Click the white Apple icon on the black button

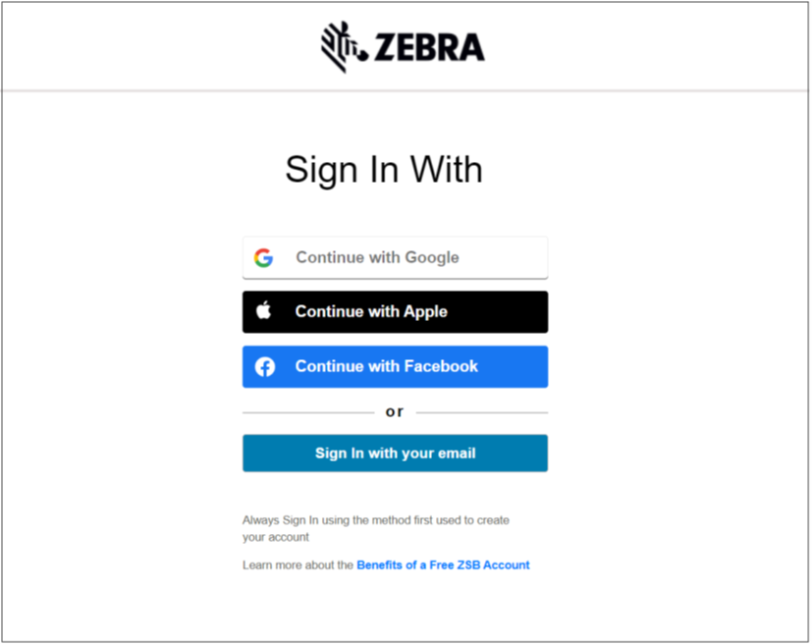click(263, 311)
